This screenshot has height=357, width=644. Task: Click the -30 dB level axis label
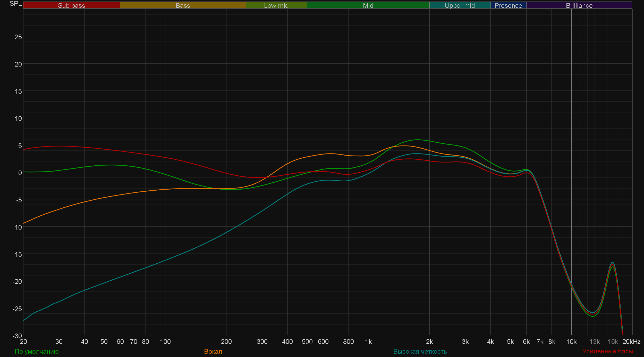point(17,336)
